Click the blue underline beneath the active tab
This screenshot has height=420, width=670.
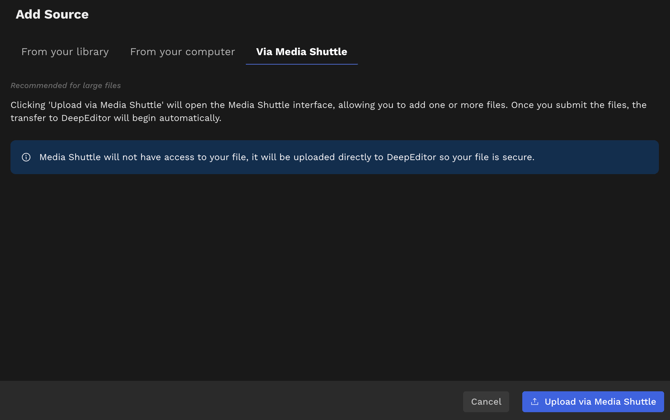301,64
